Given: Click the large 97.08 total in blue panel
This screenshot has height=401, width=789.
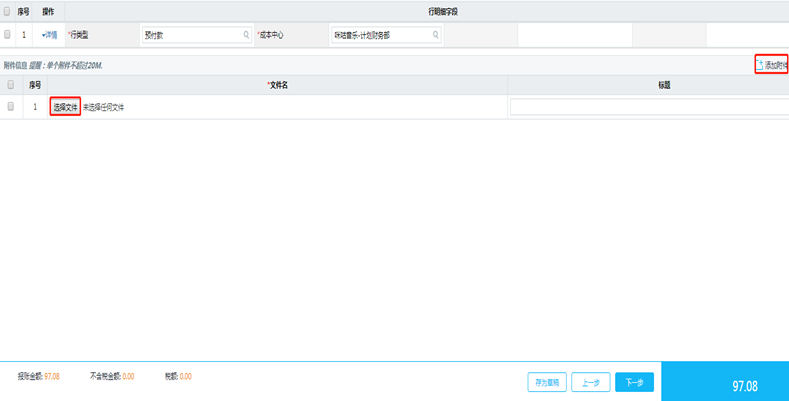Looking at the screenshot, I should (745, 386).
